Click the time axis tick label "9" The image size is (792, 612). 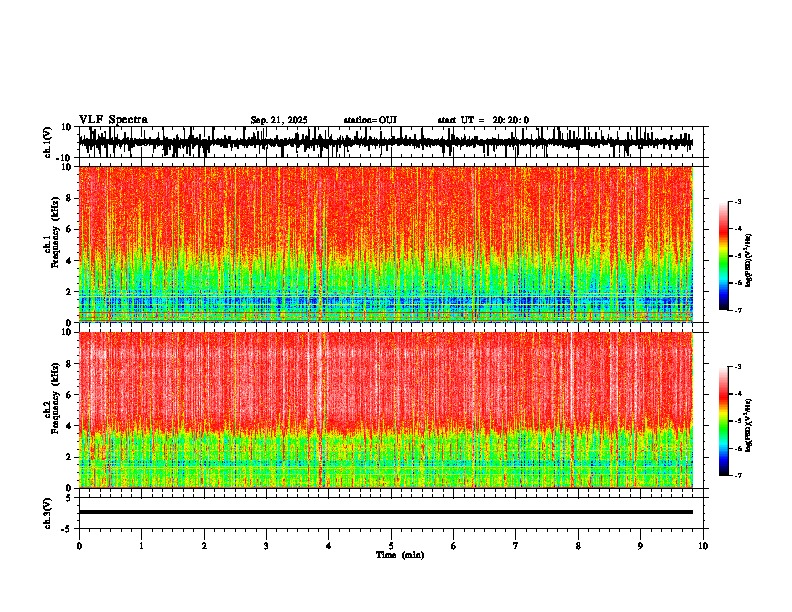point(640,546)
